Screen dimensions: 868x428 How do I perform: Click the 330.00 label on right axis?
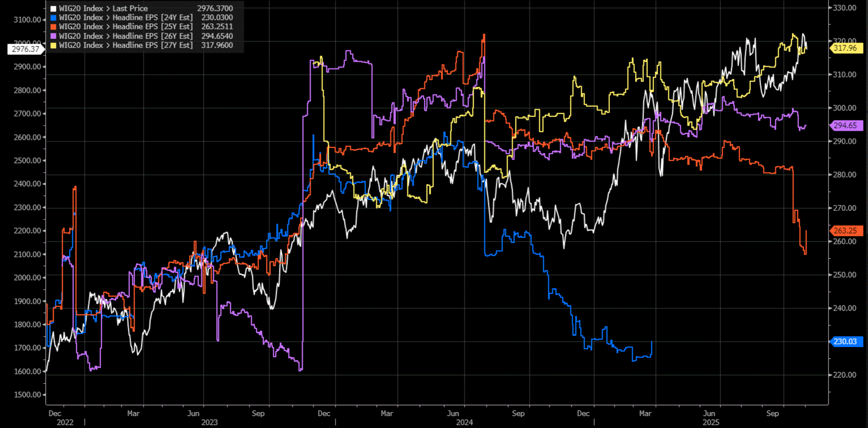847,8
